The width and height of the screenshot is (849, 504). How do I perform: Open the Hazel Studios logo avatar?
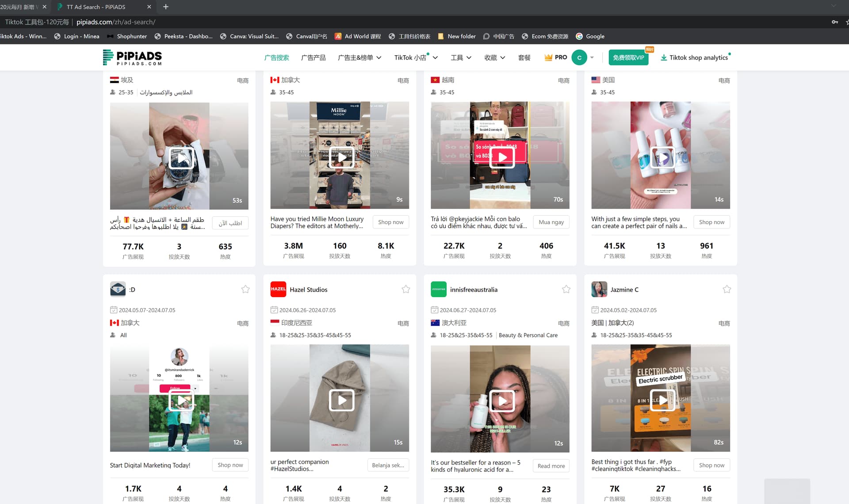click(x=278, y=290)
